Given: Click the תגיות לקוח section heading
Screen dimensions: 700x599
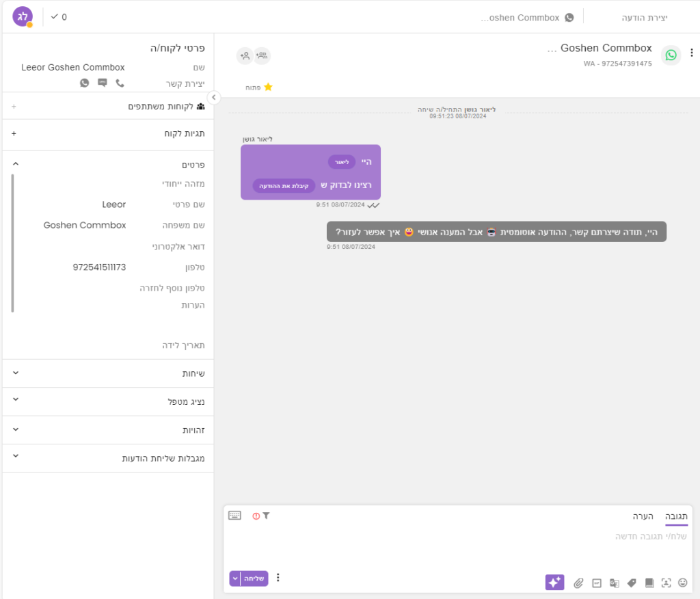Looking at the screenshot, I should pyautogui.click(x=185, y=133).
